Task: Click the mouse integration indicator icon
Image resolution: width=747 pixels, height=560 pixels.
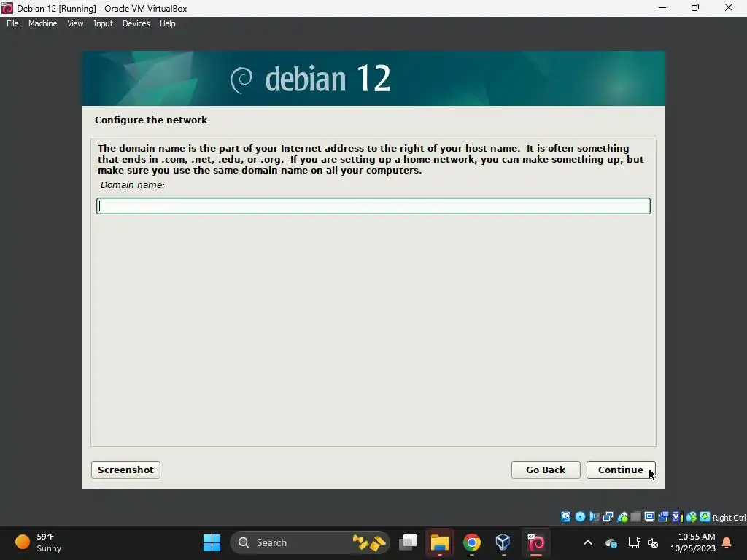Action: click(692, 517)
